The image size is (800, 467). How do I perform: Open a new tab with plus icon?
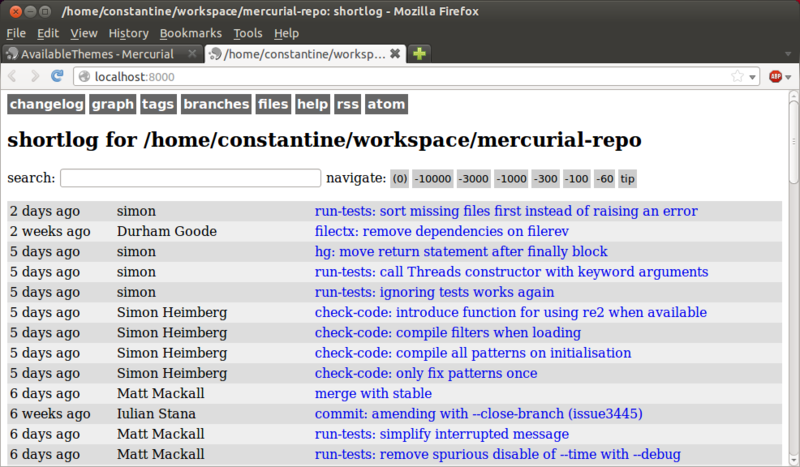[419, 54]
